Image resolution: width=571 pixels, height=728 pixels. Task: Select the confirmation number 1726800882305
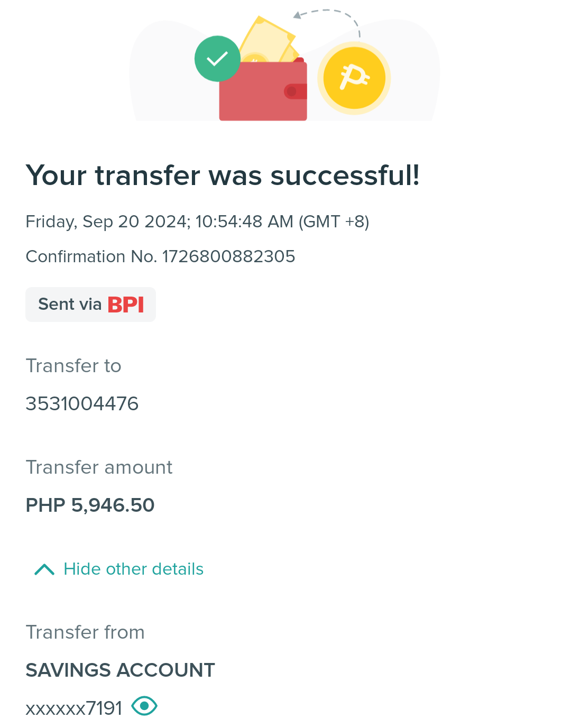coord(228,256)
